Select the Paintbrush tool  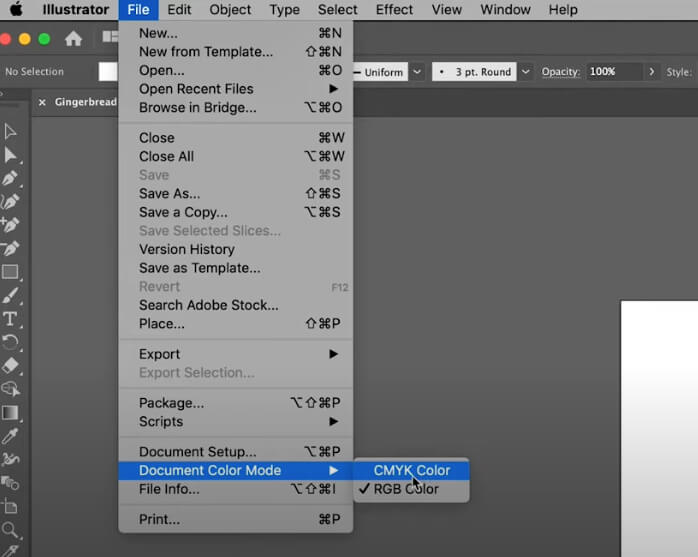click(x=10, y=295)
